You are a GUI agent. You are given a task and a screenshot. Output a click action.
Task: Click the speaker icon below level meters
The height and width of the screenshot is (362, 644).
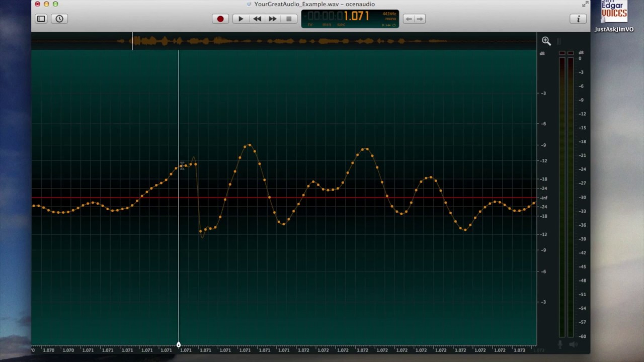tap(573, 345)
